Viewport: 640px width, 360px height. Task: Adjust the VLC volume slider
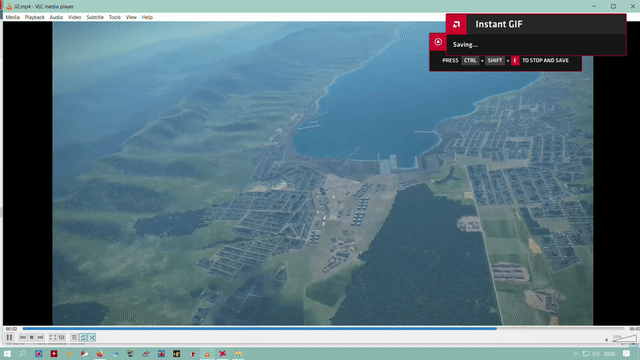coord(624,338)
